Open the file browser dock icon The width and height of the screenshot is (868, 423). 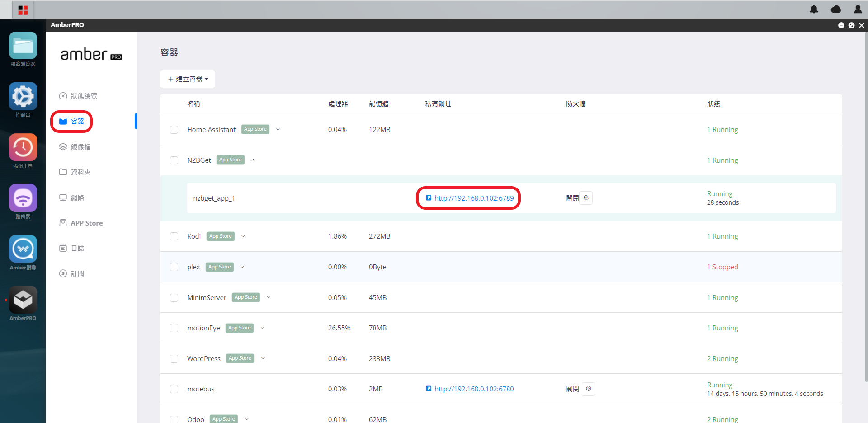point(23,46)
